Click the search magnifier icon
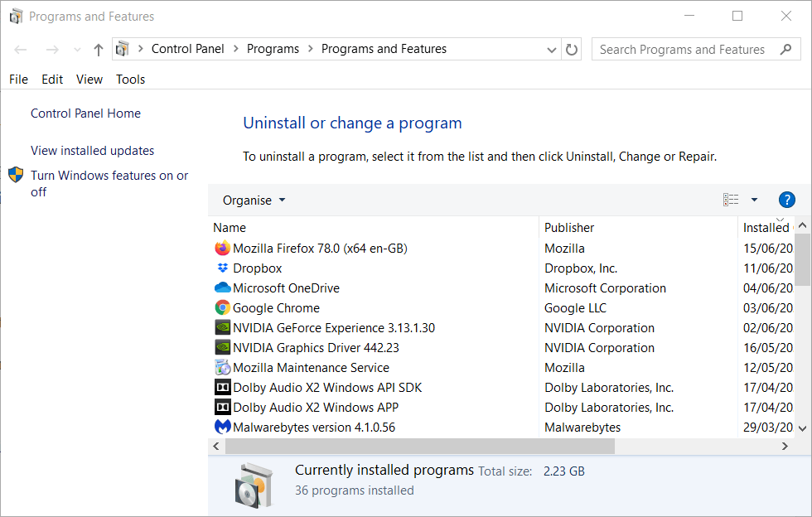812x517 pixels. 785,49
